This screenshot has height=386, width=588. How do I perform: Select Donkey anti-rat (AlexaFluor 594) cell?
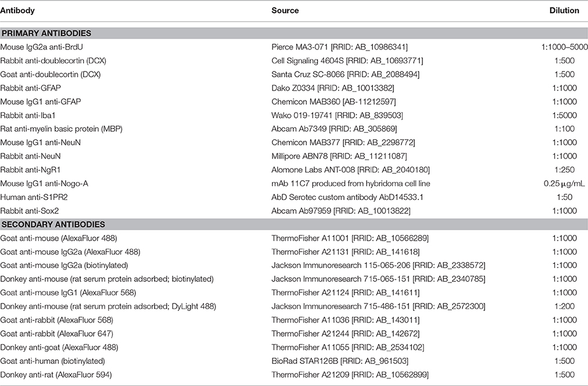[56, 374]
